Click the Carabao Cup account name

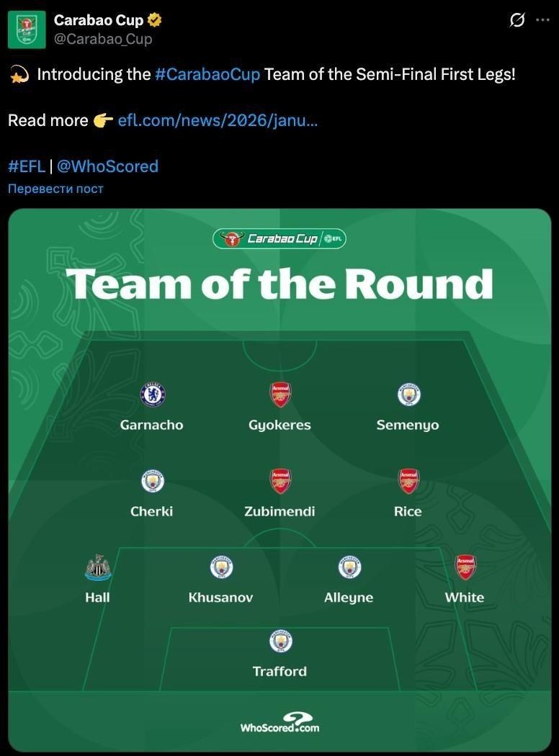click(99, 20)
